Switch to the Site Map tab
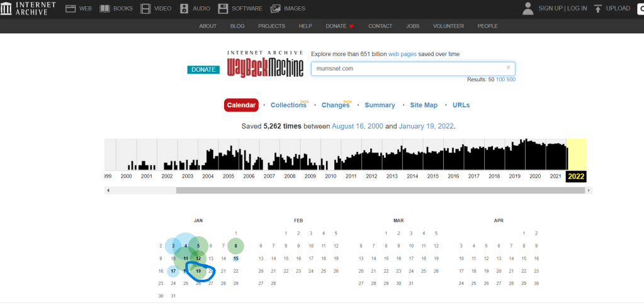The height and width of the screenshot is (305, 644). (424, 105)
